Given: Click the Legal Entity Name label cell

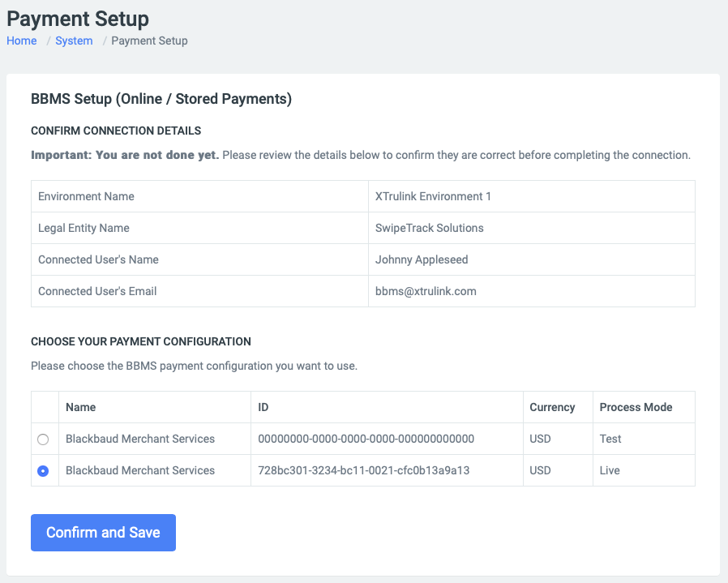Looking at the screenshot, I should coord(199,228).
